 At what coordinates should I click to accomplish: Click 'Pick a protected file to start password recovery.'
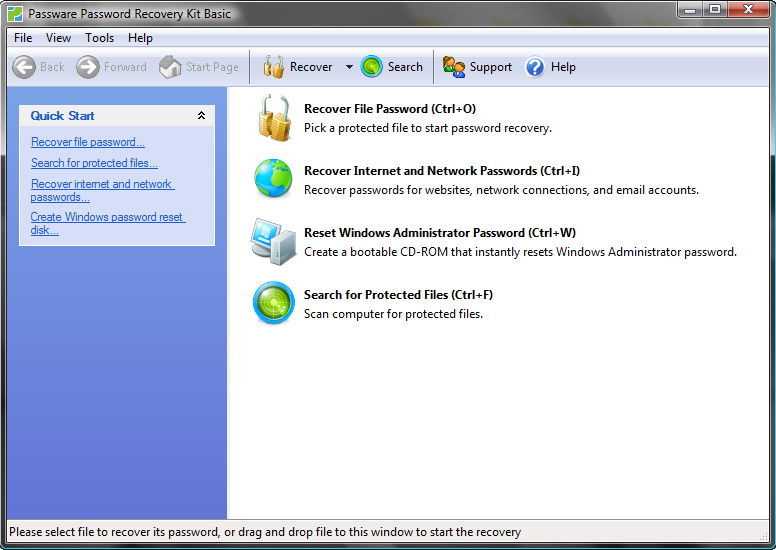[428, 128]
